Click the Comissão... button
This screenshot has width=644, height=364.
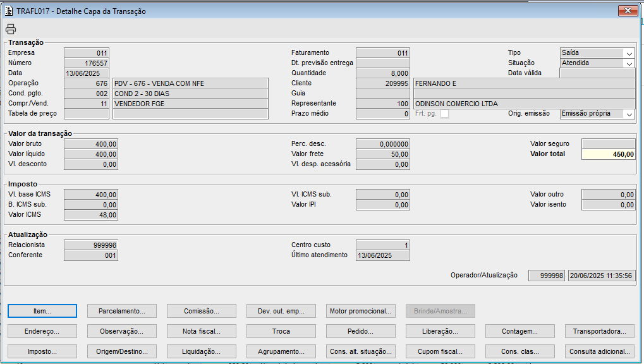[x=202, y=311]
